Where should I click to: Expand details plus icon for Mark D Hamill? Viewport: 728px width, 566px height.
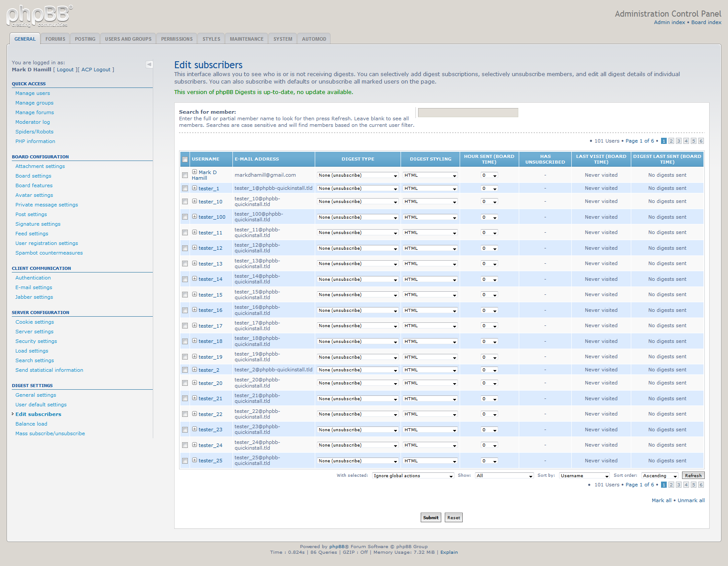pyautogui.click(x=194, y=172)
